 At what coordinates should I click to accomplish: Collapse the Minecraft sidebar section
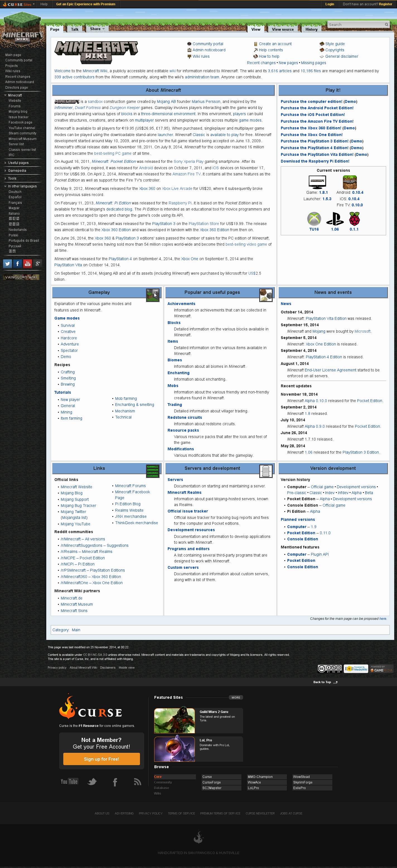15,95
